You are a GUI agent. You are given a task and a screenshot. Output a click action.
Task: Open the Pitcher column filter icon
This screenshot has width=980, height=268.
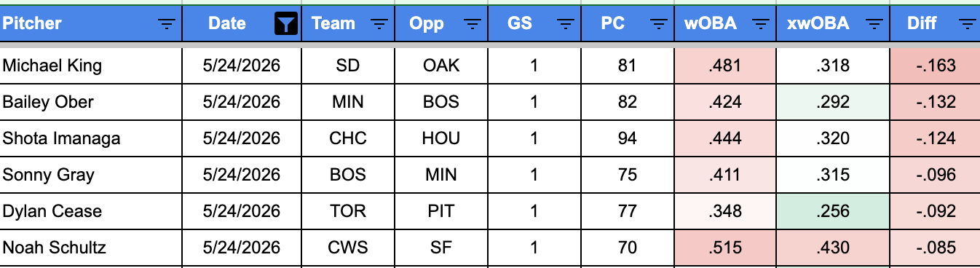pyautogui.click(x=167, y=24)
